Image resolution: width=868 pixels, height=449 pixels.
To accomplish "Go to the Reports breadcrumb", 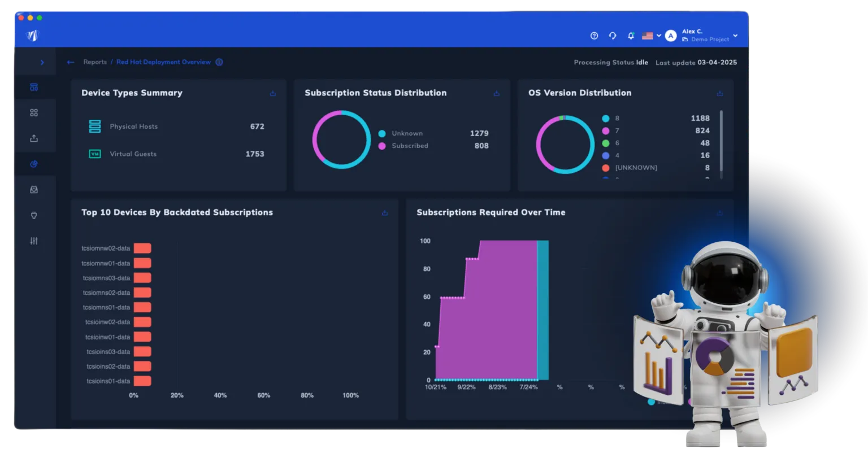I will pyautogui.click(x=95, y=62).
